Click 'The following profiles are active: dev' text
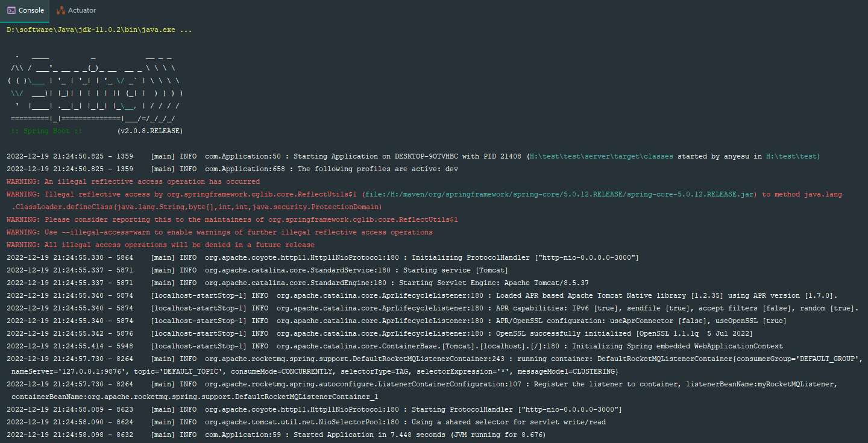868x443 pixels. pyautogui.click(x=378, y=169)
